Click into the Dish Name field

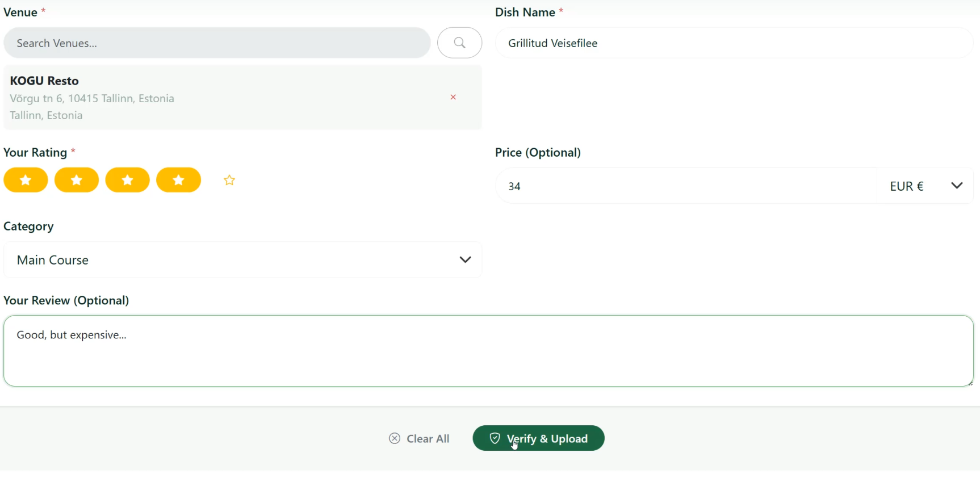coord(734,43)
